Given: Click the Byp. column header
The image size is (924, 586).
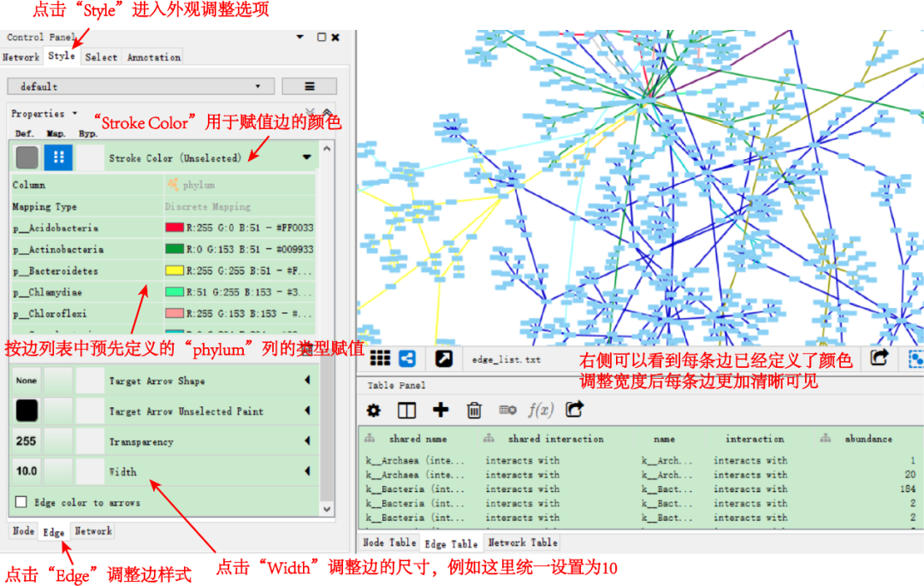Looking at the screenshot, I should coord(88,133).
